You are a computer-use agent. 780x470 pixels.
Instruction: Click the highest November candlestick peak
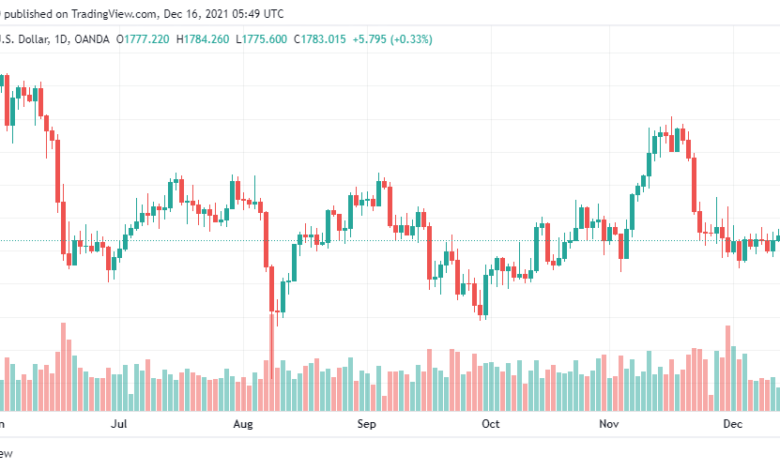(672, 134)
